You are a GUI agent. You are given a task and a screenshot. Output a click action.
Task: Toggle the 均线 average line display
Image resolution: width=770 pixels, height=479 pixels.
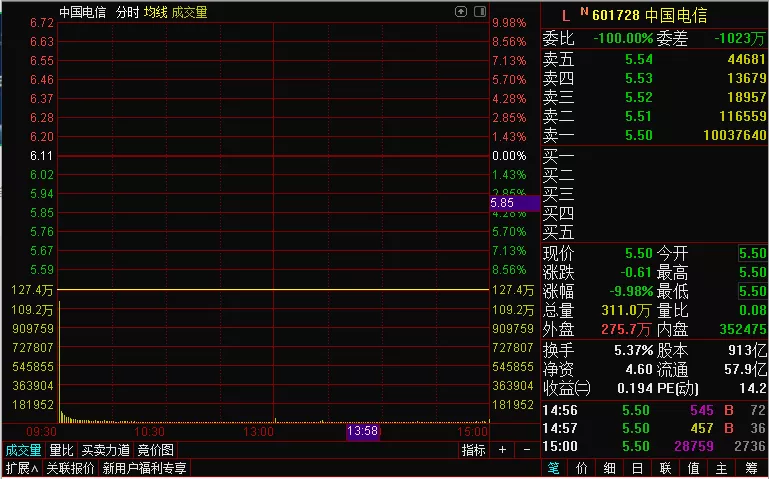[155, 12]
